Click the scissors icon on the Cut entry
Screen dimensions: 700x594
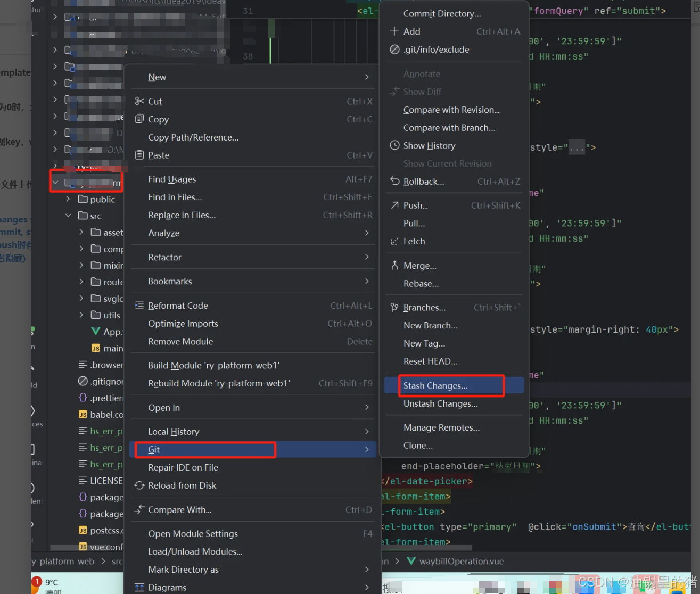(138, 101)
